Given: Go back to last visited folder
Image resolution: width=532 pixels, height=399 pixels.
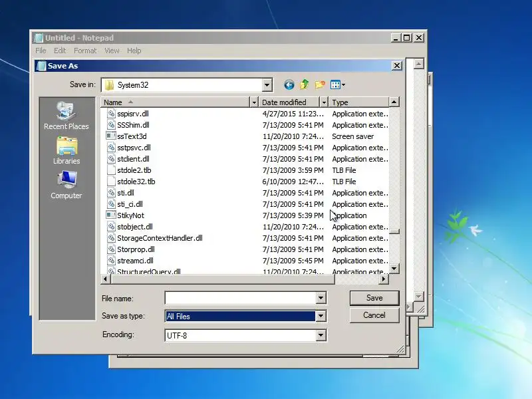Looking at the screenshot, I should tap(289, 84).
